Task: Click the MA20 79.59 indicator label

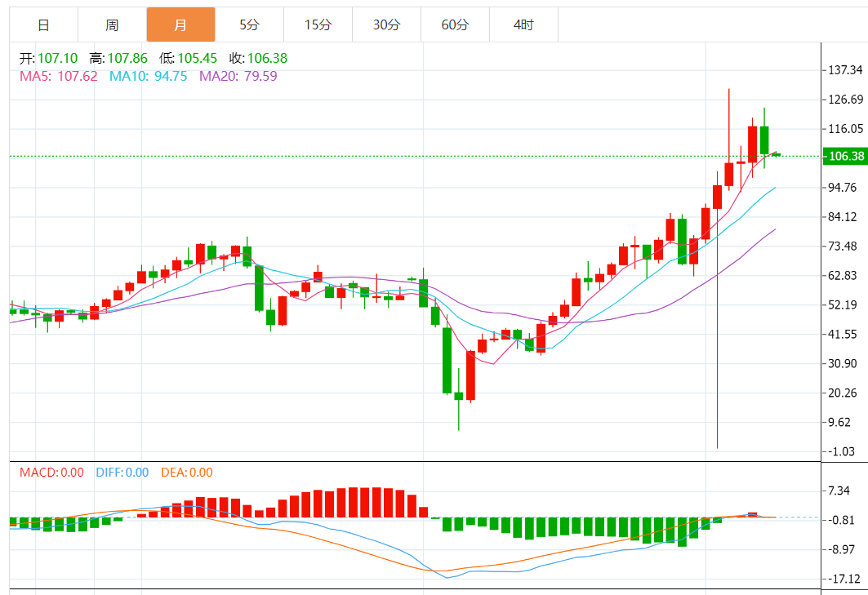Action: click(x=238, y=76)
